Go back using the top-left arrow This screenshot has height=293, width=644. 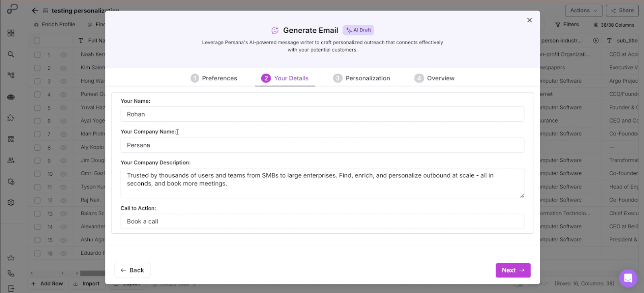click(x=35, y=11)
